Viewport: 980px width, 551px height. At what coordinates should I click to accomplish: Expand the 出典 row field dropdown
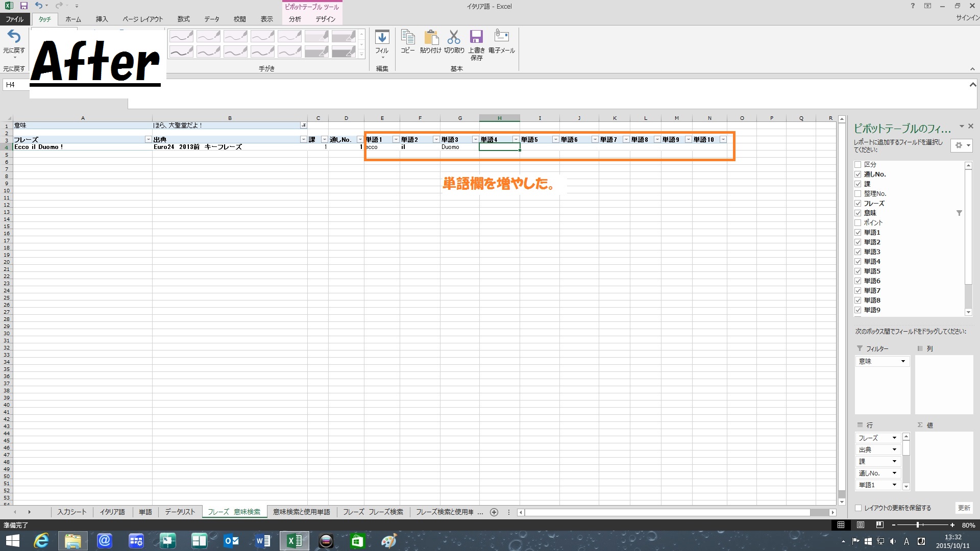pyautogui.click(x=894, y=450)
